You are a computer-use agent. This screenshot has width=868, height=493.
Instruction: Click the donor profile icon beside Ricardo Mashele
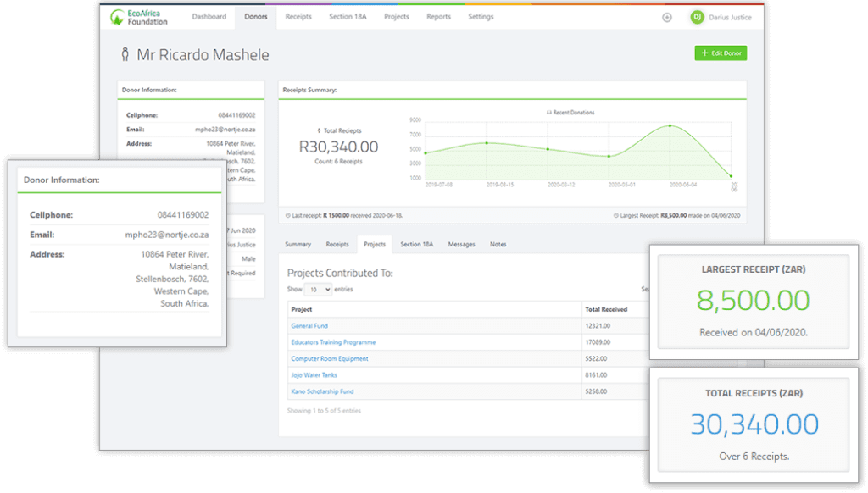click(124, 53)
